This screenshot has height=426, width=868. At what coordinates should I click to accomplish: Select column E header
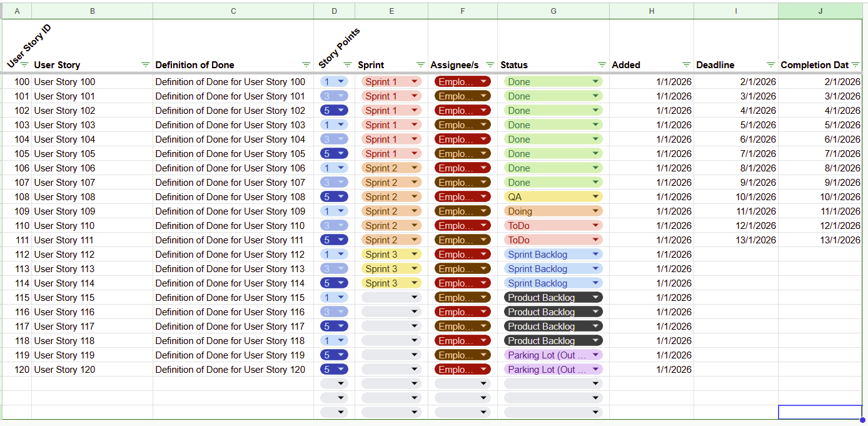391,11
